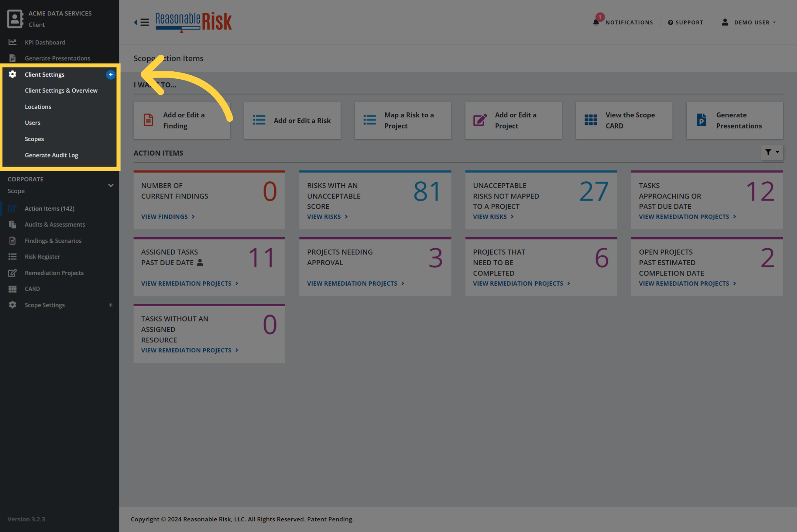
Task: View remediation projects needing approval
Action: click(356, 283)
